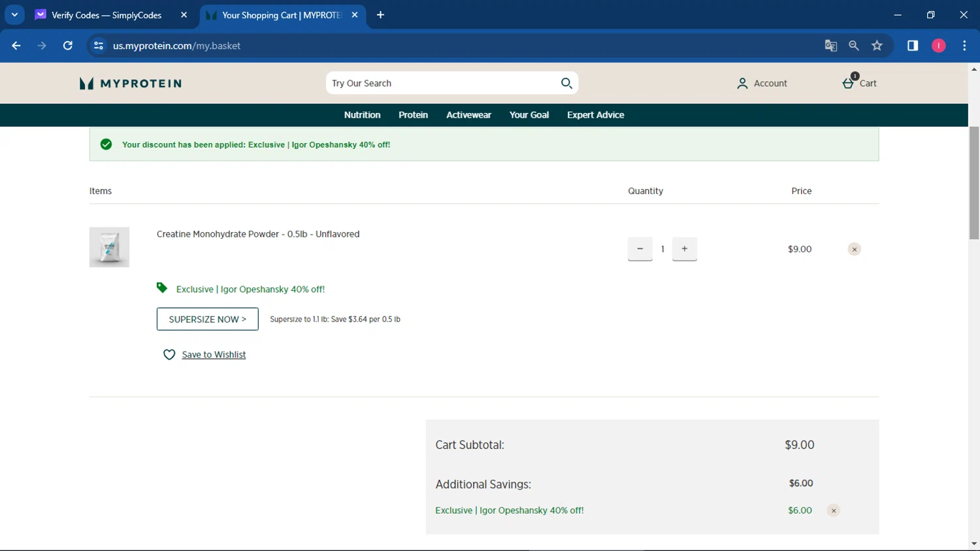Click the creatine item price $9.00
This screenshot has height=551, width=980.
(x=800, y=249)
